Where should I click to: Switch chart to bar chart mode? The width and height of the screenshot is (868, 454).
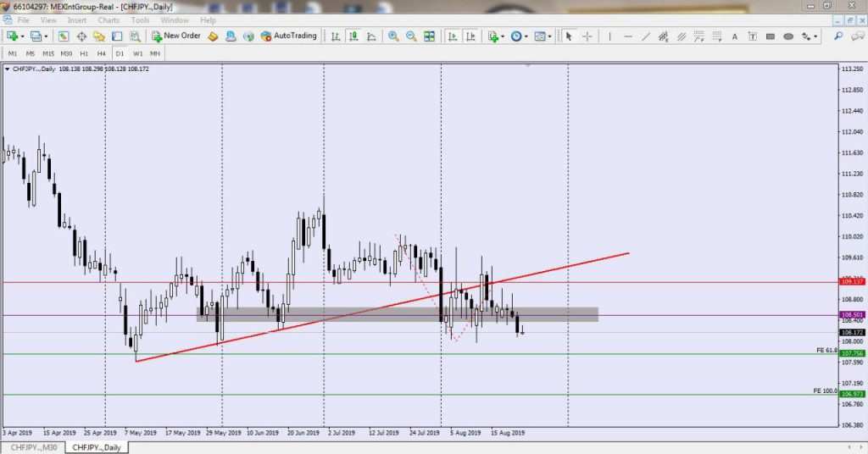(x=336, y=36)
